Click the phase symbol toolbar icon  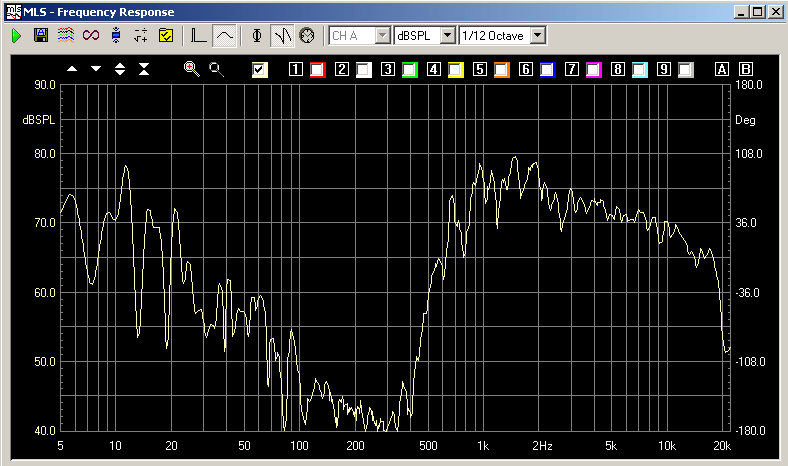(x=257, y=35)
